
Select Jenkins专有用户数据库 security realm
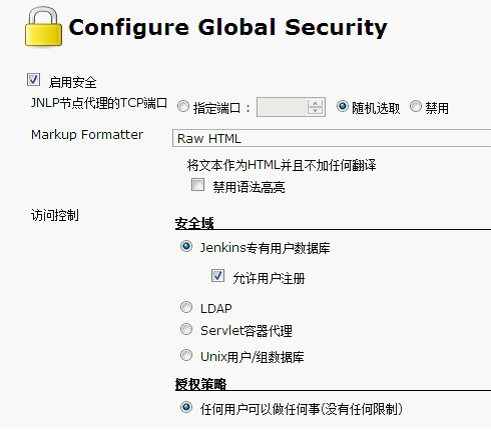(x=186, y=247)
